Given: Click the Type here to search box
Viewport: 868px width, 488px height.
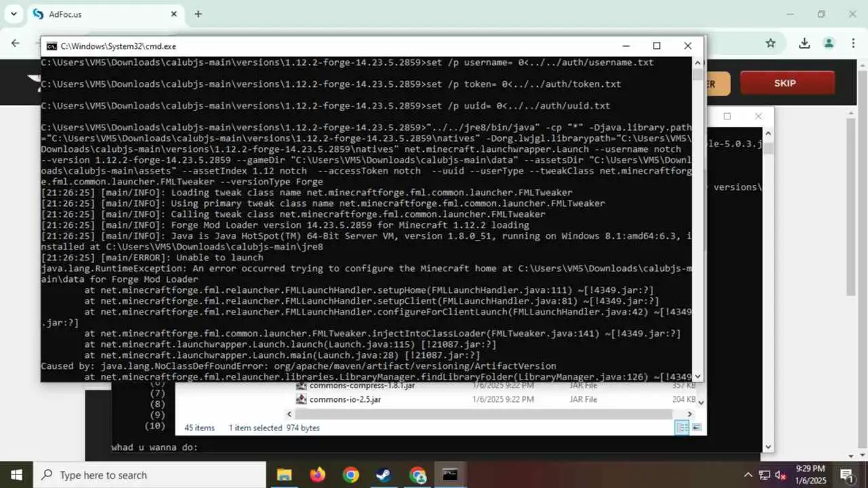Looking at the screenshot, I should tap(149, 474).
